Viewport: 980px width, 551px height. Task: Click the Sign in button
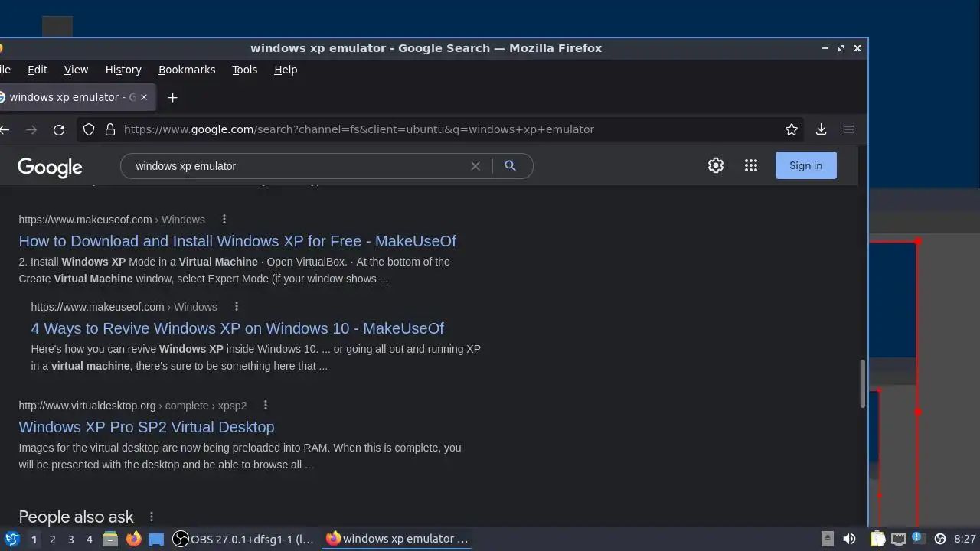pos(805,165)
